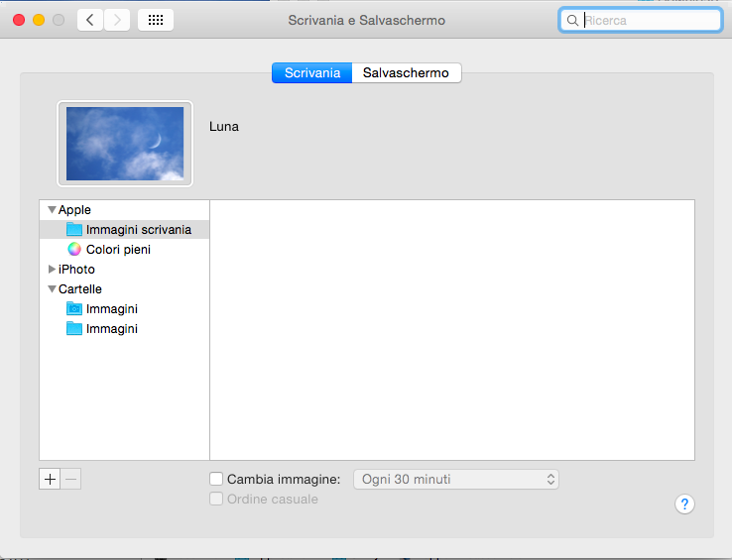Image resolution: width=732 pixels, height=560 pixels.
Task: Open help with the question mark button
Action: pyautogui.click(x=684, y=504)
